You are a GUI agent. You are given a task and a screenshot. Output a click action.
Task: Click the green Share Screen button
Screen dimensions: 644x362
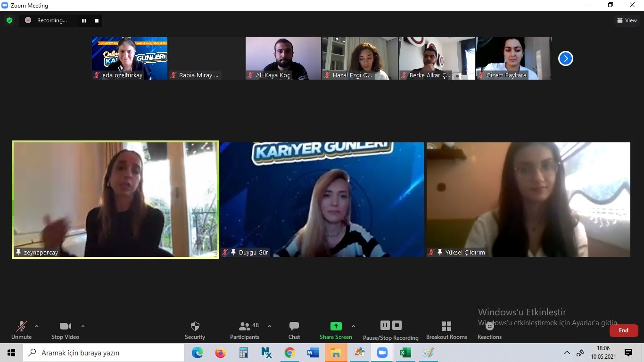[336, 330]
